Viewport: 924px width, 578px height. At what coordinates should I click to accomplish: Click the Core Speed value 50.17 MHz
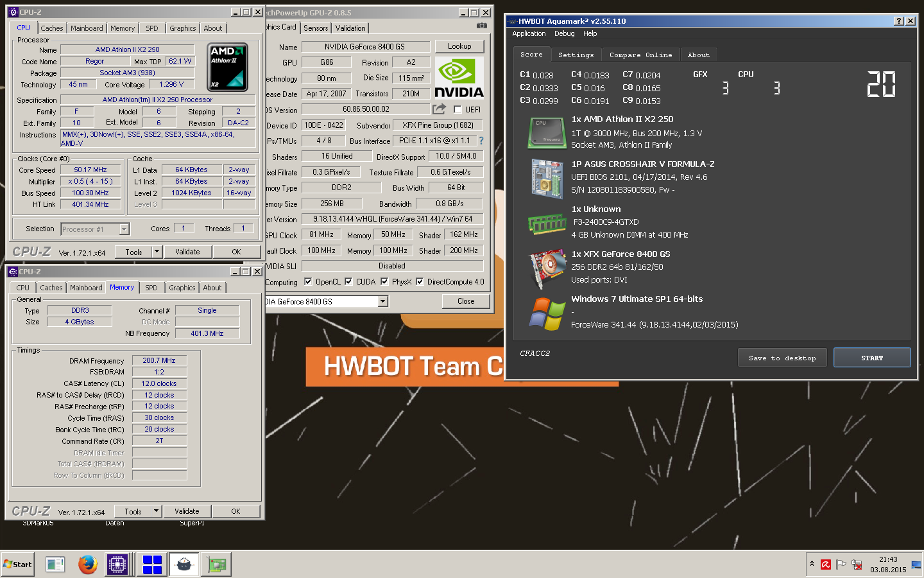[90, 170]
